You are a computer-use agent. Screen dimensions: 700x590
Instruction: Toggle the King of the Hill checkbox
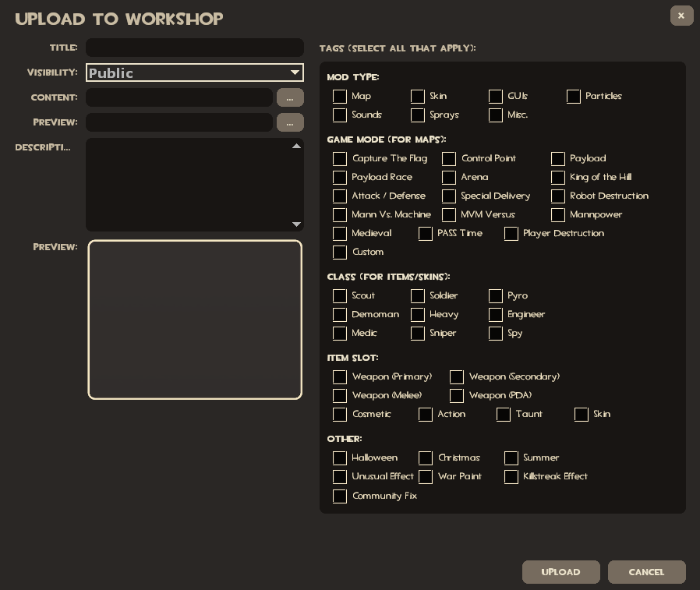[x=558, y=178]
